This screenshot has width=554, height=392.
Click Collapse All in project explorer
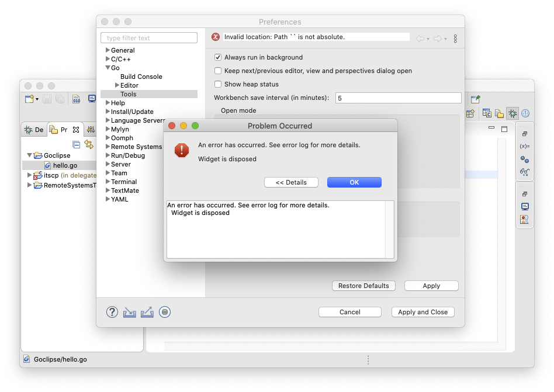(76, 144)
